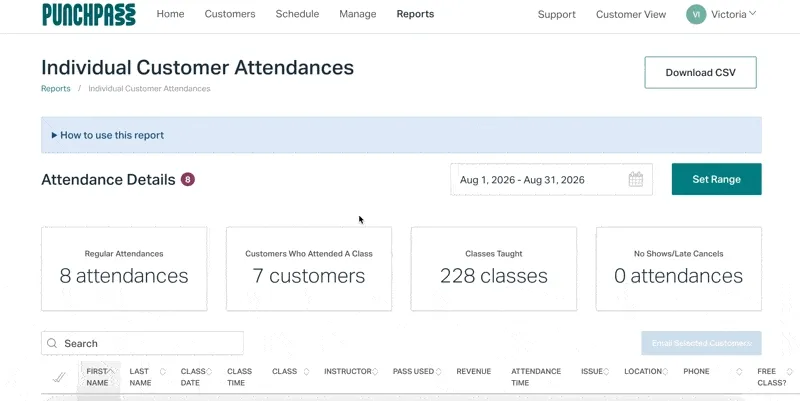This screenshot has width=800, height=401.
Task: Toggle the select-all checkmark in table header
Action: (x=60, y=377)
